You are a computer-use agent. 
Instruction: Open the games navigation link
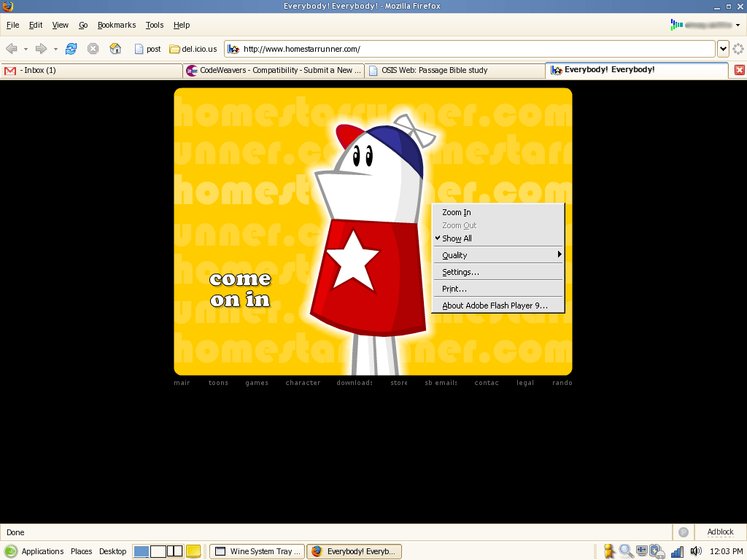coord(257,382)
